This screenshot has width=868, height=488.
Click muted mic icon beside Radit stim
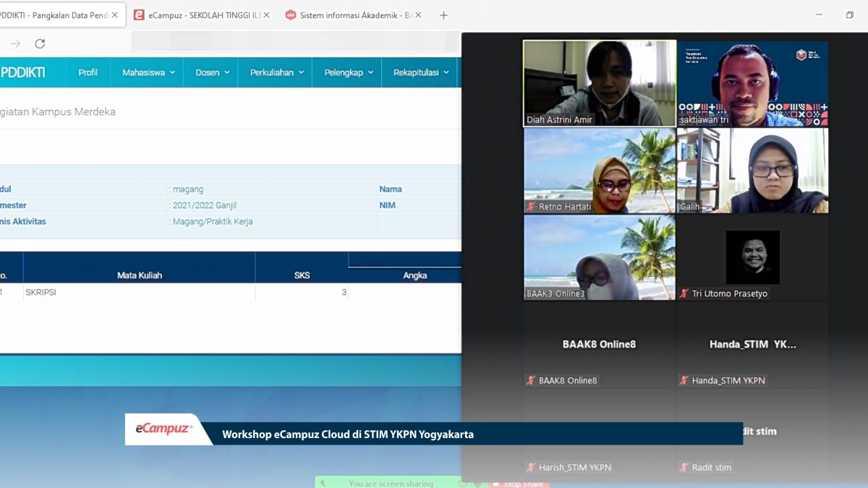[x=684, y=467]
